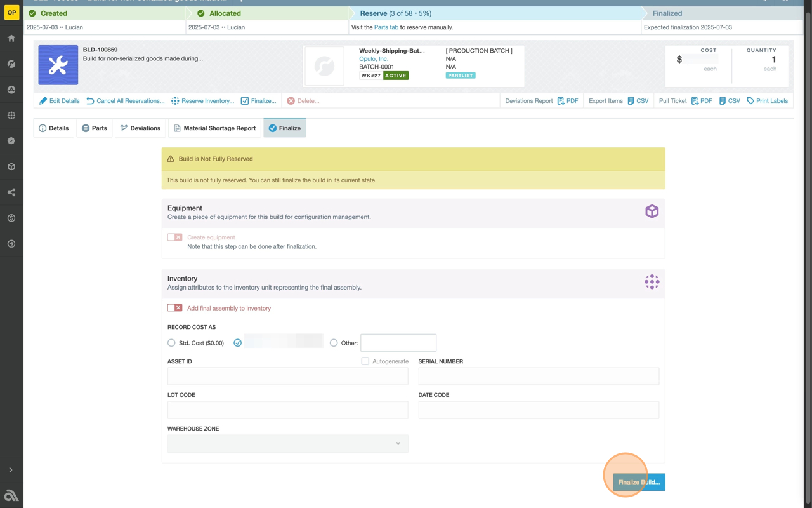Click the Print Labels tag icon
Image resolution: width=812 pixels, height=508 pixels.
click(x=750, y=101)
